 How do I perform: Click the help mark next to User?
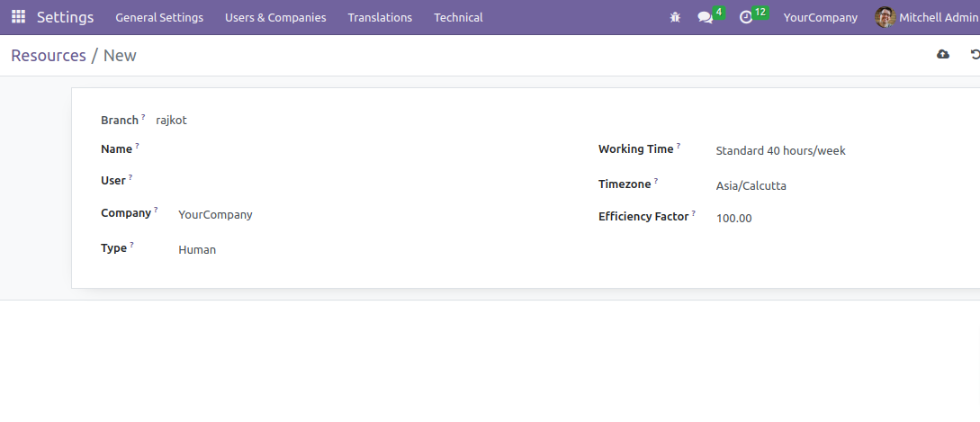[130, 177]
